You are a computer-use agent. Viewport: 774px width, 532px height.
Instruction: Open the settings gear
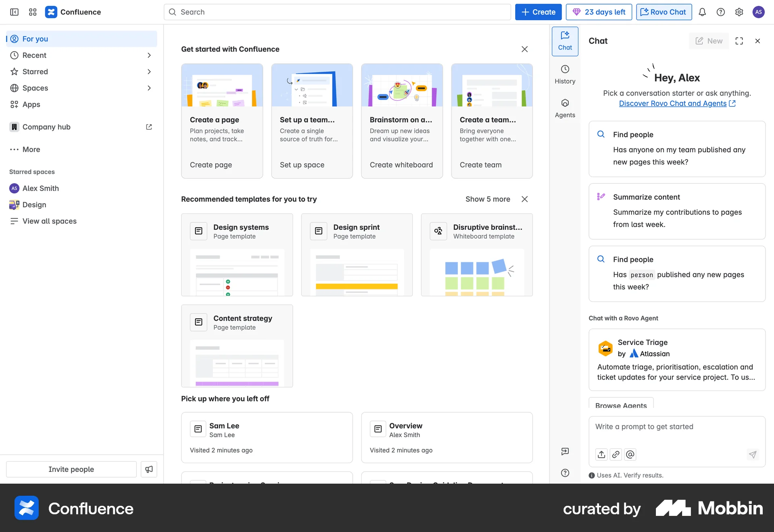[x=739, y=12]
